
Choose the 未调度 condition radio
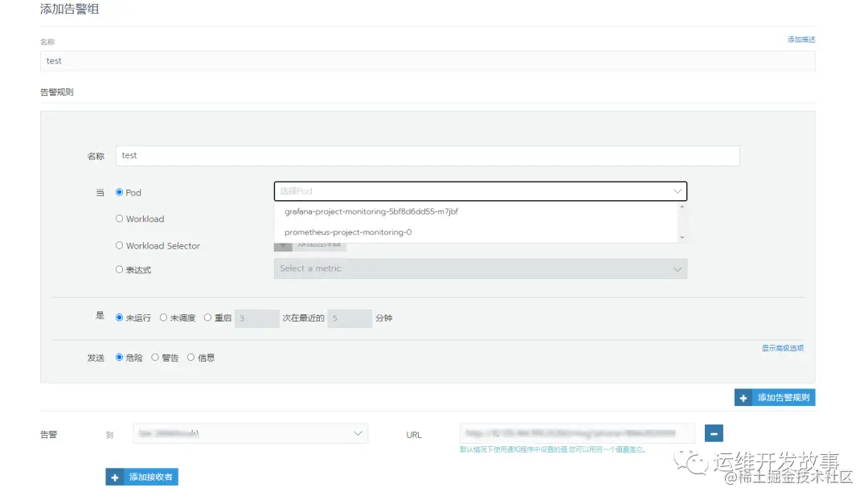pyautogui.click(x=163, y=318)
